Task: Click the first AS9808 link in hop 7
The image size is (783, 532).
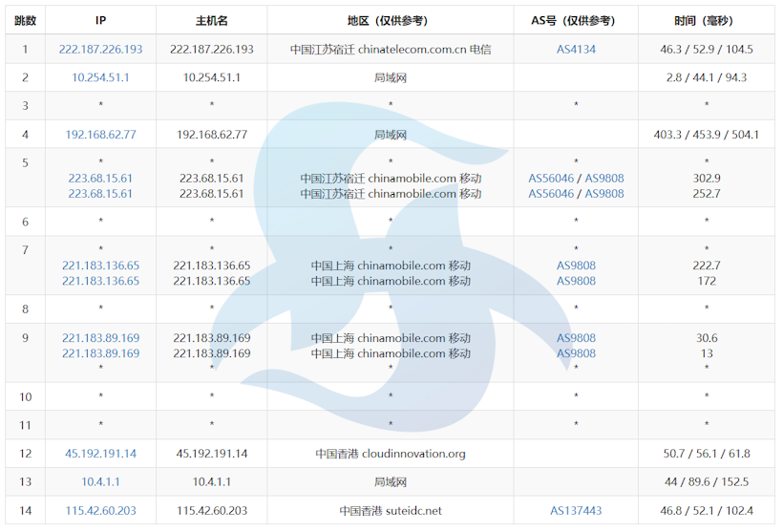Action: pos(576,266)
